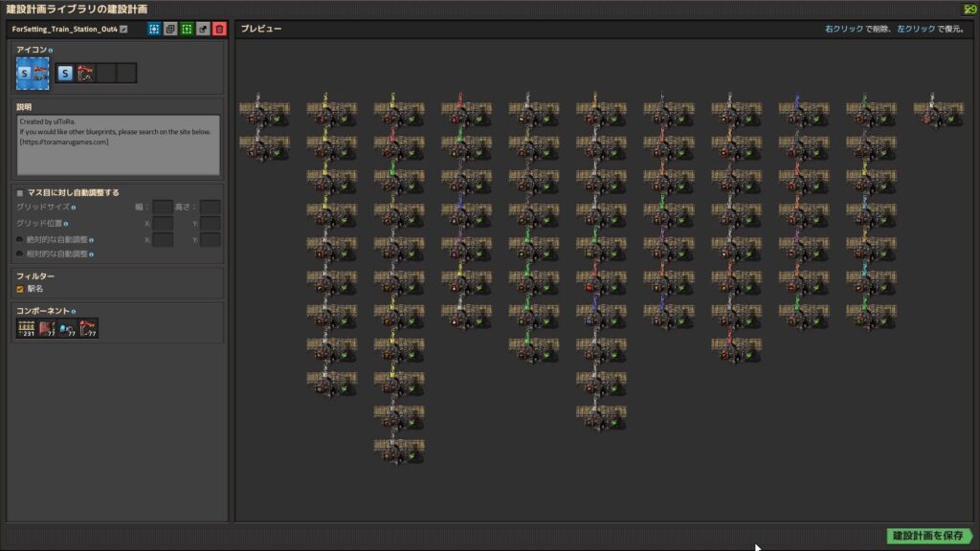Select 絶対的な自動調整 radio button
The height and width of the screenshot is (551, 980).
coord(19,239)
